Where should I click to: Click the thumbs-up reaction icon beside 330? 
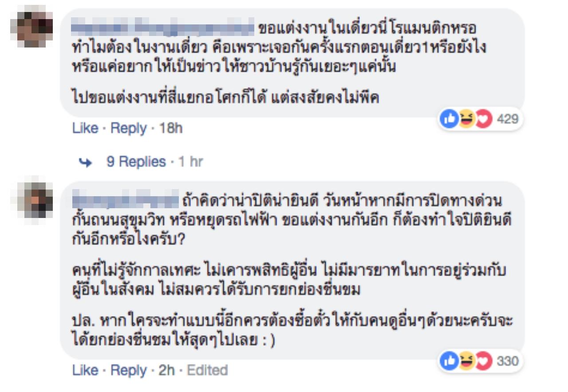click(x=449, y=361)
